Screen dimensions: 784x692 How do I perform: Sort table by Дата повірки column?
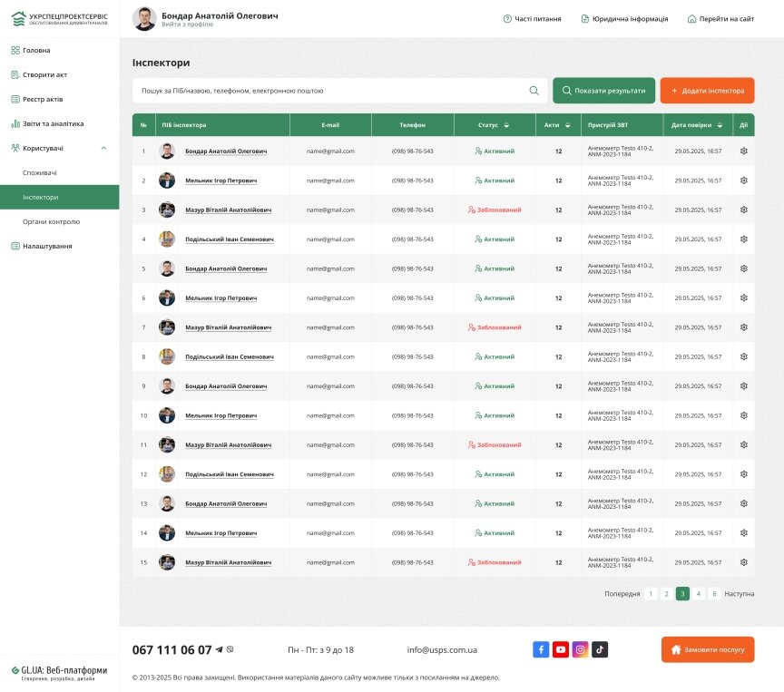pyautogui.click(x=720, y=125)
